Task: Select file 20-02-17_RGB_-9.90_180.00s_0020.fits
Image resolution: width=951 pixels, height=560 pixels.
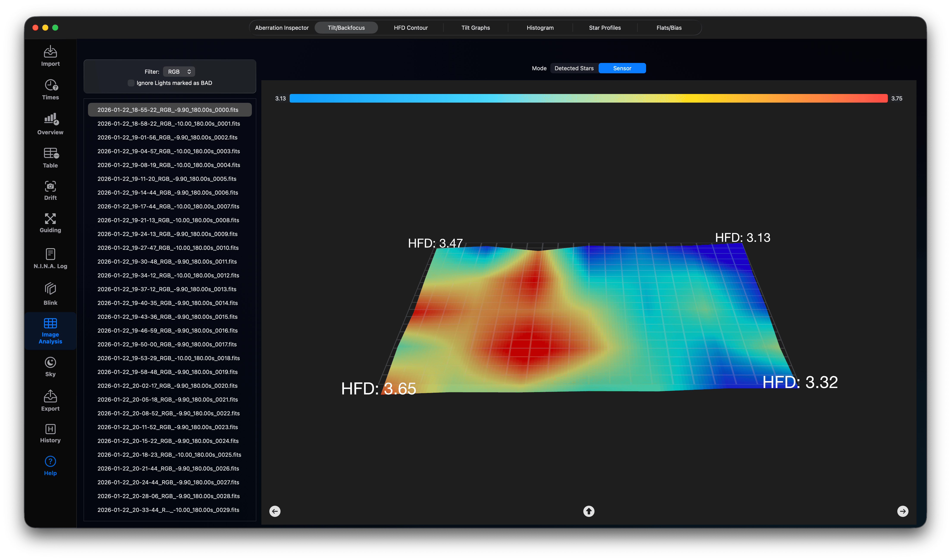Action: coord(169,386)
